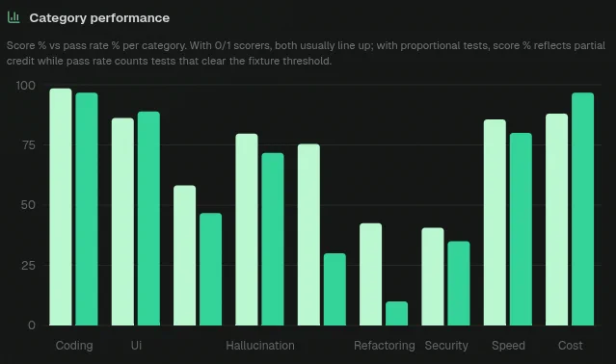Click the light green Refactoring bar
Viewport: 616px width, 364px height.
click(x=371, y=274)
